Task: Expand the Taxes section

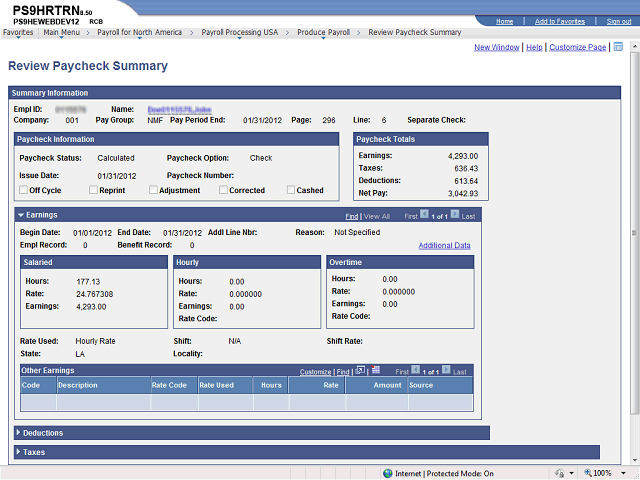Action: click(x=18, y=451)
